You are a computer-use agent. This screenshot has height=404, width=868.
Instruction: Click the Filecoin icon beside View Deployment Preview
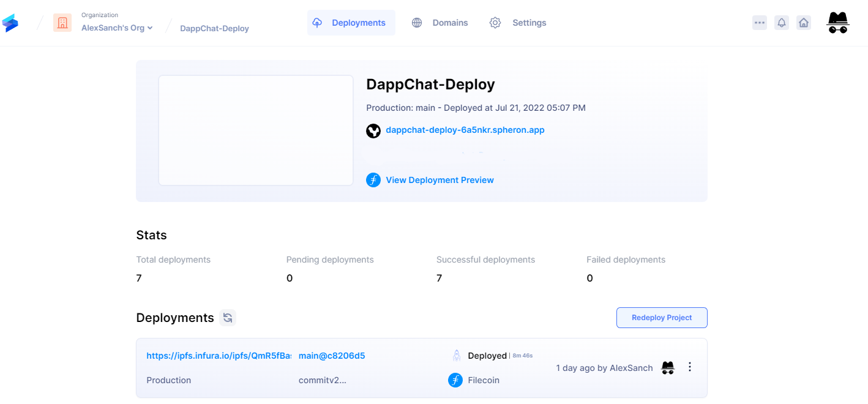click(373, 180)
